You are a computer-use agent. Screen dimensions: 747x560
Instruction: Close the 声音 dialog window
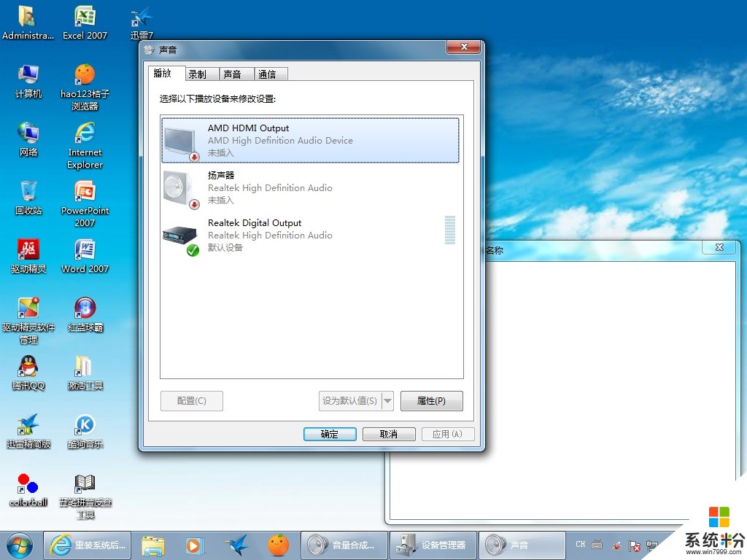point(463,47)
